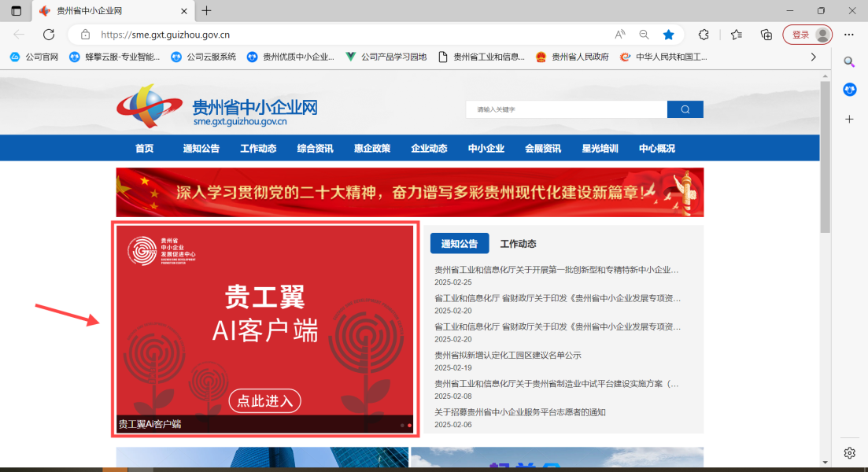Viewport: 868px width, 472px height.
Task: Add a sidebar app with plus icon
Action: coord(849,119)
